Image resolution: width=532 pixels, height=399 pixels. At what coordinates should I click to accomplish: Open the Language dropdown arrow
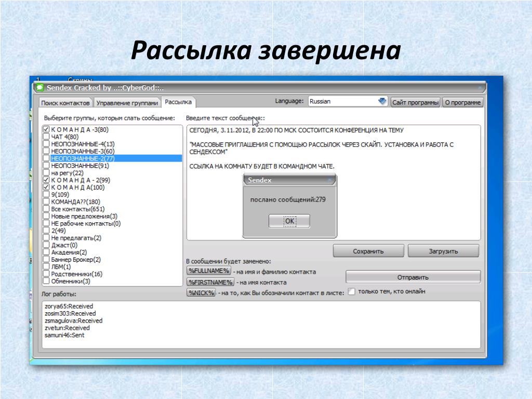pos(382,101)
